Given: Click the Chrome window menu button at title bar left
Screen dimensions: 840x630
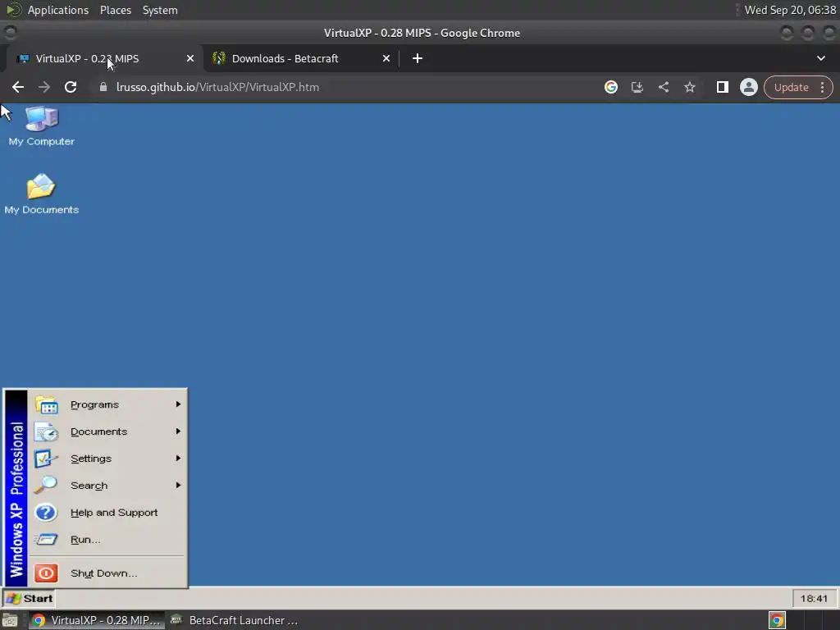Looking at the screenshot, I should coord(10,33).
